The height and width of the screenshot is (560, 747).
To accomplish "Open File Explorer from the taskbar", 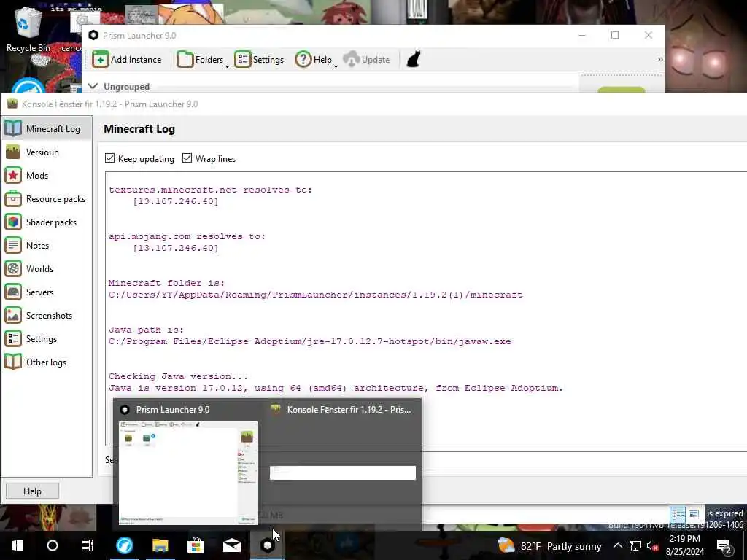I will [x=160, y=545].
